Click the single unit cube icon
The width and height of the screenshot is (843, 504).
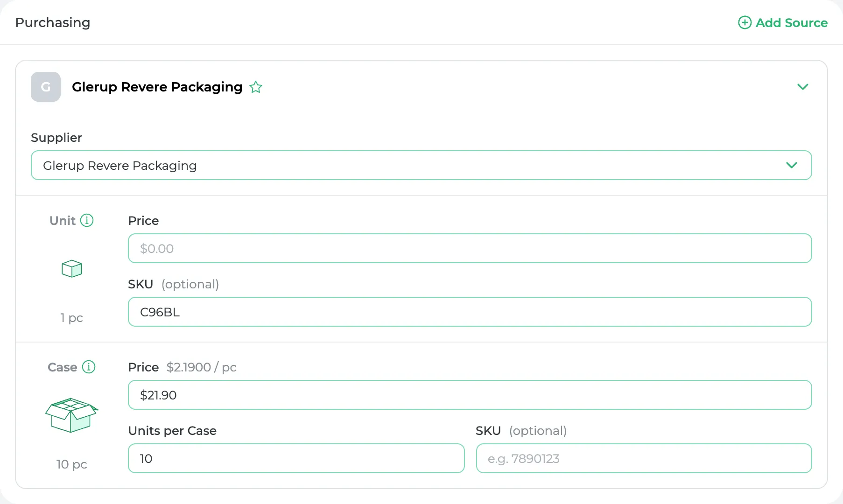click(x=72, y=269)
